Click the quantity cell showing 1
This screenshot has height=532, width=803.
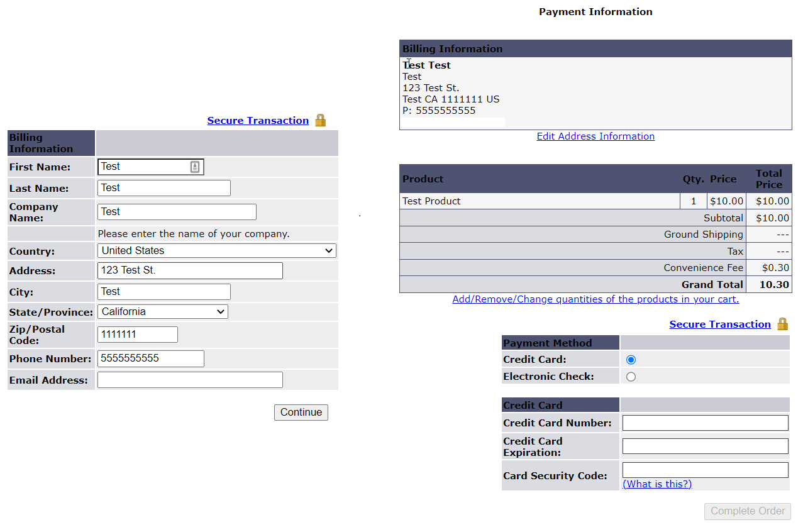694,201
